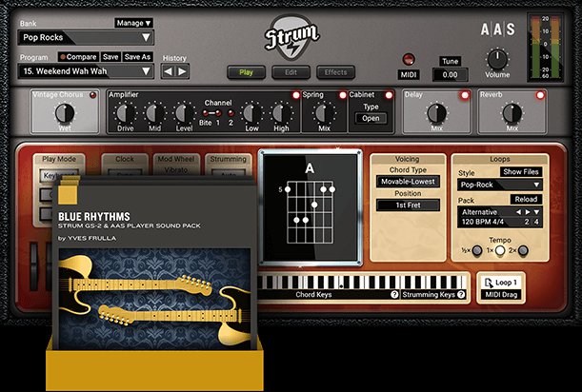Adjust the Delay Mix knob
The image size is (582, 392).
point(436,113)
